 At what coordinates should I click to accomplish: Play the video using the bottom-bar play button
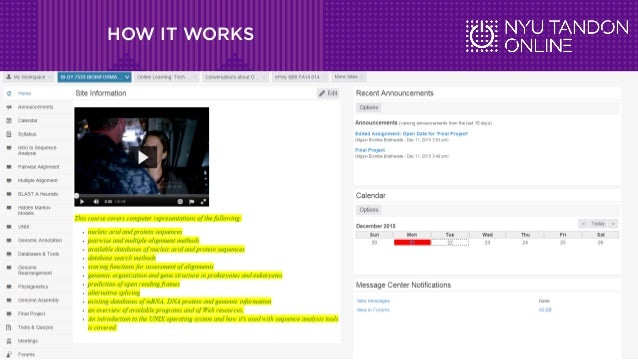[82, 201]
